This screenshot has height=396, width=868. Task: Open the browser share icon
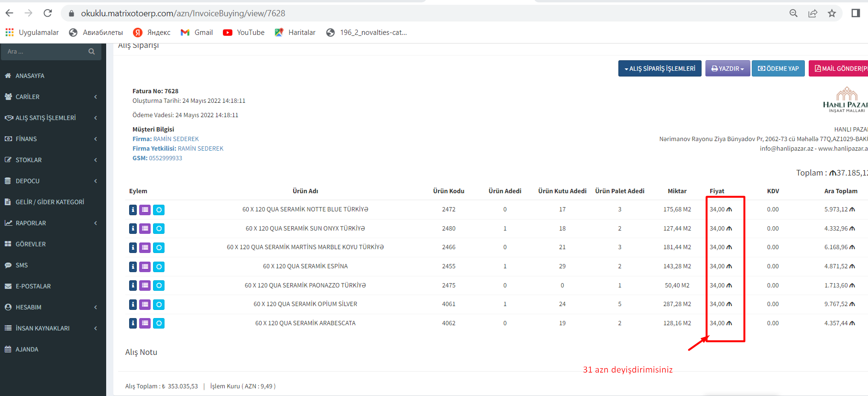(813, 13)
